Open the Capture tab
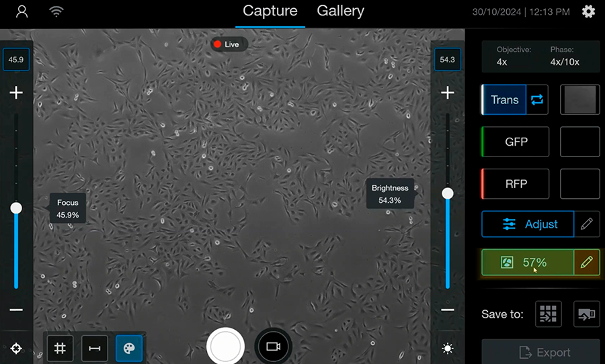 click(270, 11)
